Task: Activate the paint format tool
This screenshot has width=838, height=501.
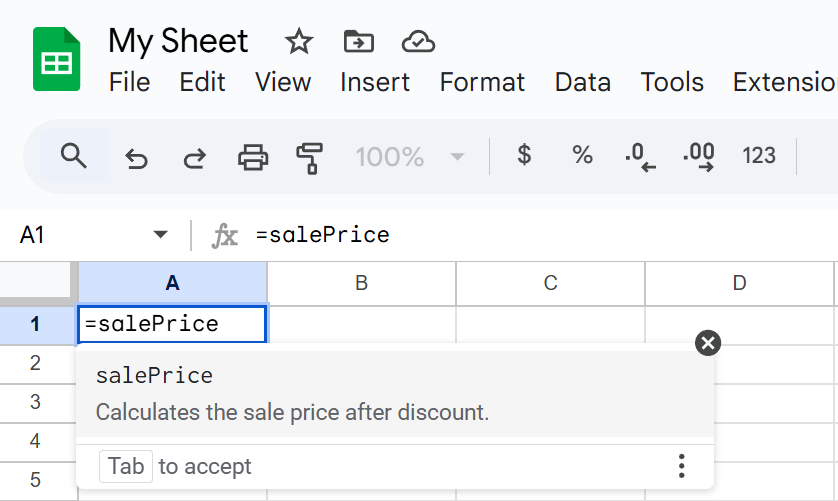Action: coord(310,157)
